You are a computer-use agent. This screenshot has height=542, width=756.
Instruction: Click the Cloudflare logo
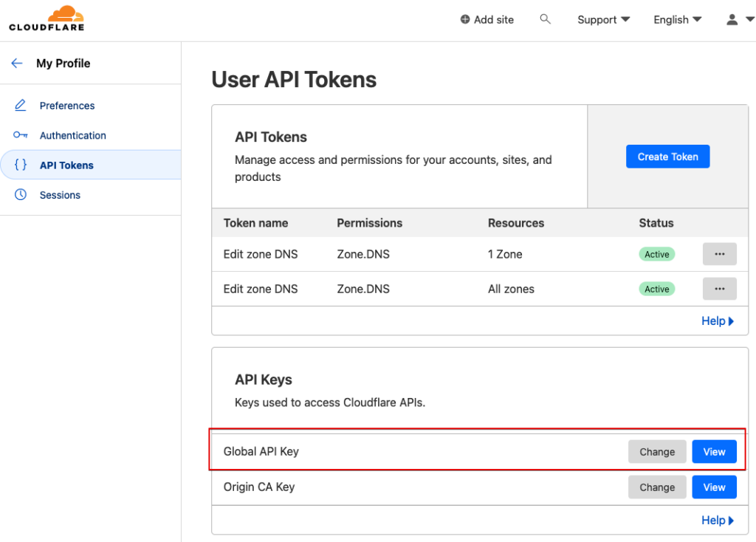coord(47,18)
